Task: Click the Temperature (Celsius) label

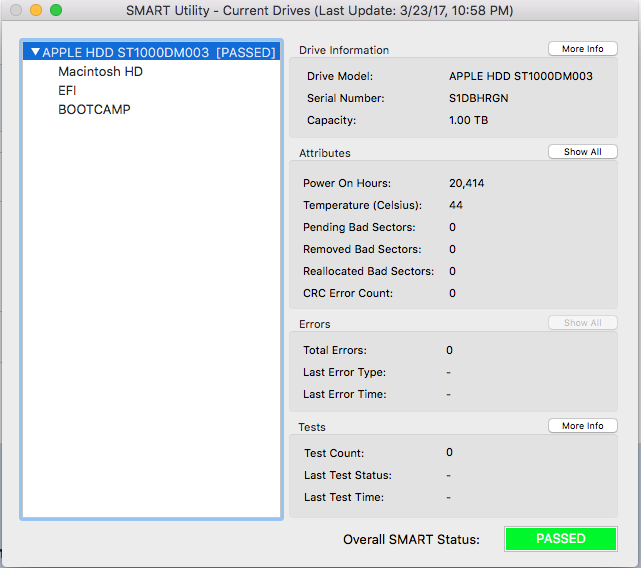Action: (x=362, y=205)
